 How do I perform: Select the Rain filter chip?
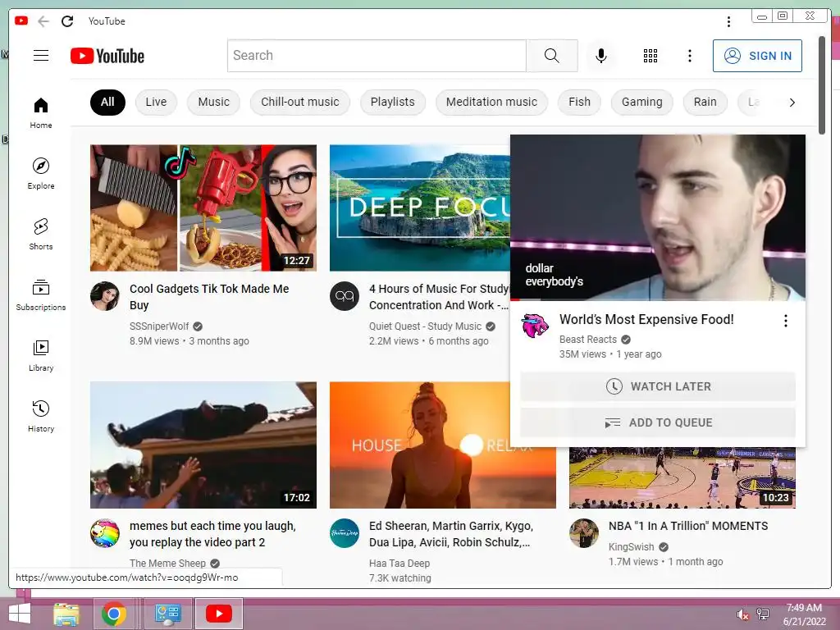pyautogui.click(x=705, y=103)
